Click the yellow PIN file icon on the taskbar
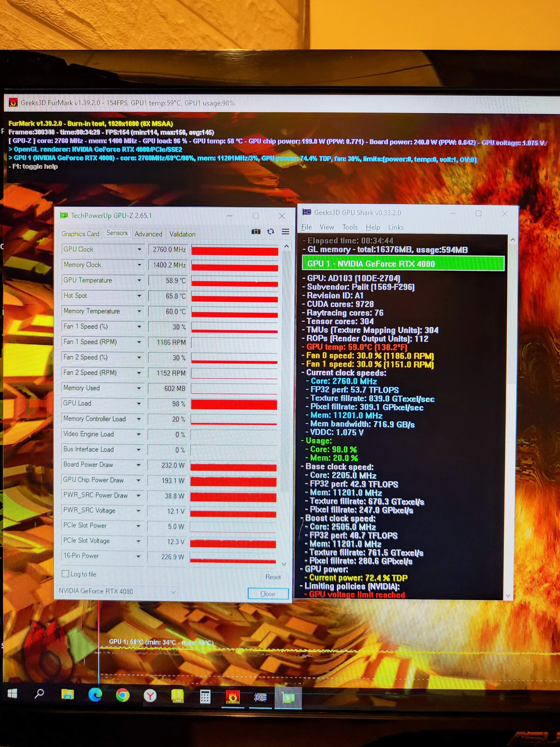This screenshot has height=747, width=560. [178, 696]
